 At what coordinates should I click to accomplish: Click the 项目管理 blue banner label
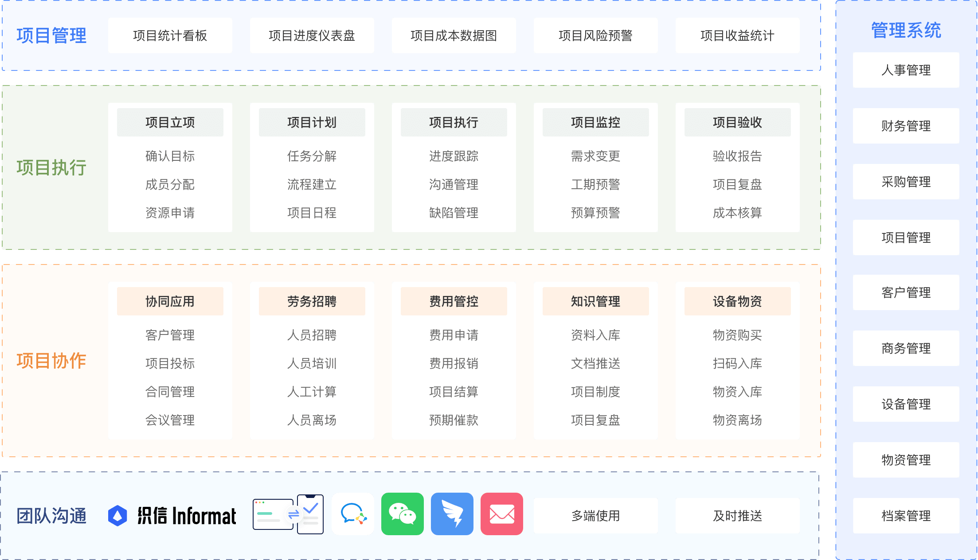(x=51, y=35)
